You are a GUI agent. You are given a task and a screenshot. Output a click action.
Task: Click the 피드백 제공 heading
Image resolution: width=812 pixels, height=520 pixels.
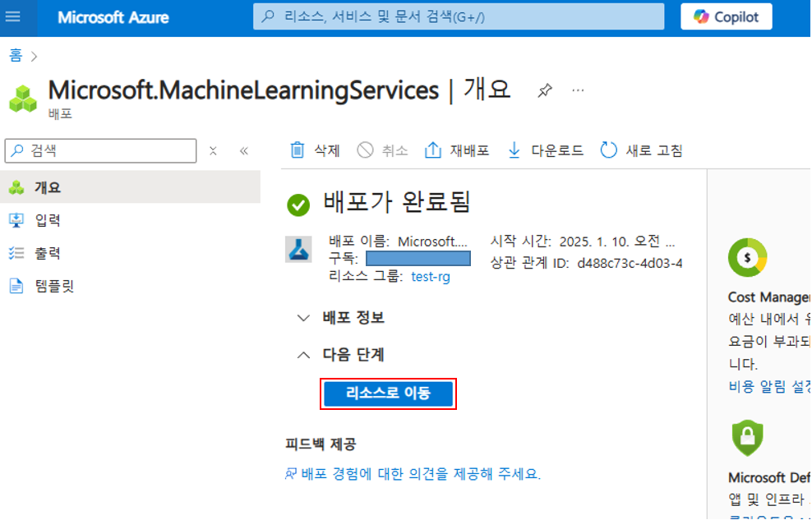click(321, 444)
